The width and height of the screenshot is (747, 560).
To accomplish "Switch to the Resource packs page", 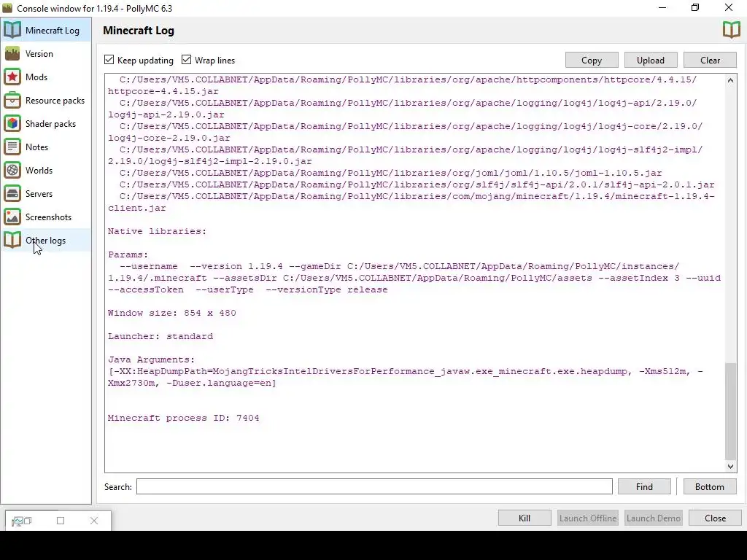I will click(x=46, y=100).
